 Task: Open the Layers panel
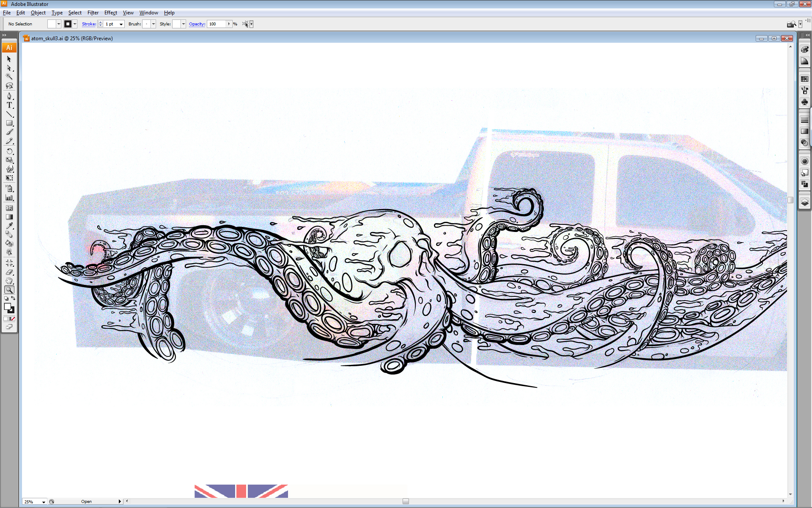(804, 202)
